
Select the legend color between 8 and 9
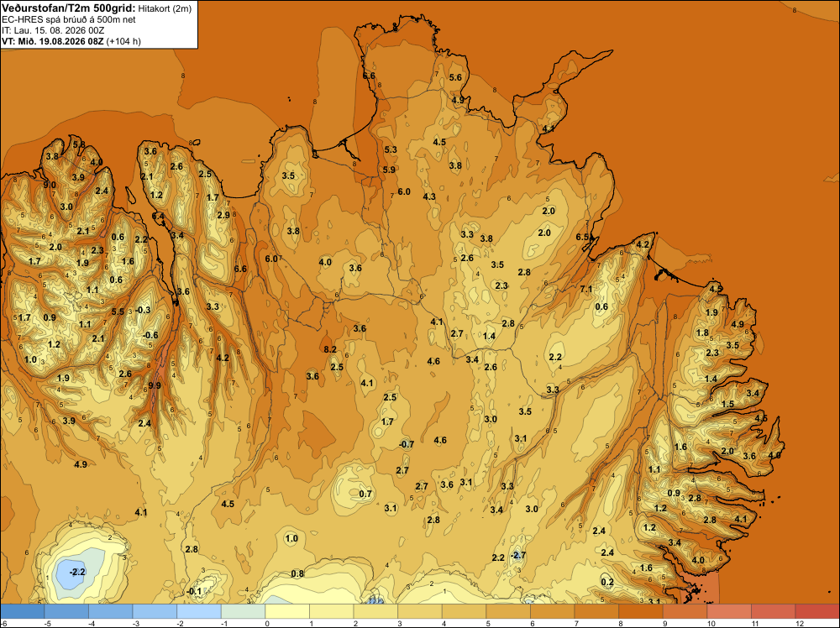pos(641,611)
